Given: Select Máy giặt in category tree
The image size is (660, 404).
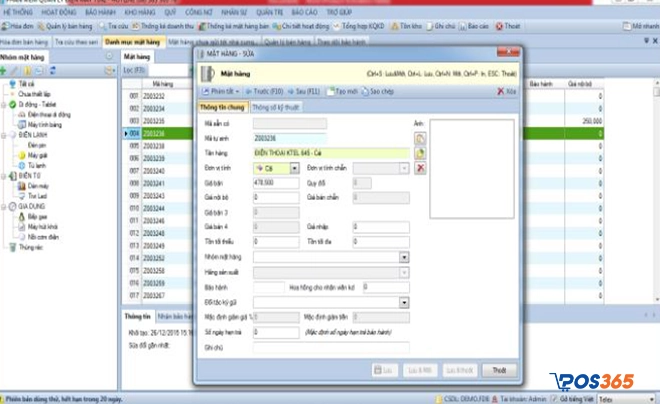Looking at the screenshot, I should point(38,155).
